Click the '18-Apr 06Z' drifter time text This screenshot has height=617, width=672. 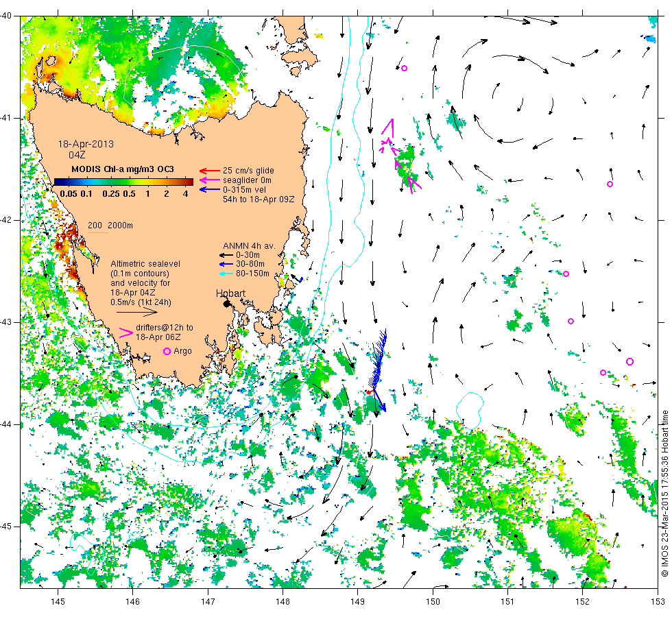point(158,337)
